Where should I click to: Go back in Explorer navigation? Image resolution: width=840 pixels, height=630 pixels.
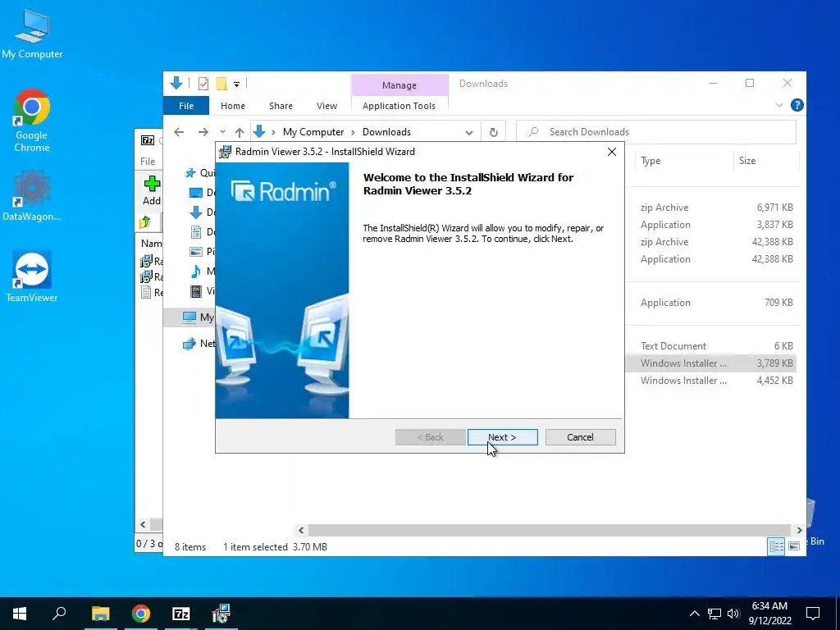[x=179, y=132]
